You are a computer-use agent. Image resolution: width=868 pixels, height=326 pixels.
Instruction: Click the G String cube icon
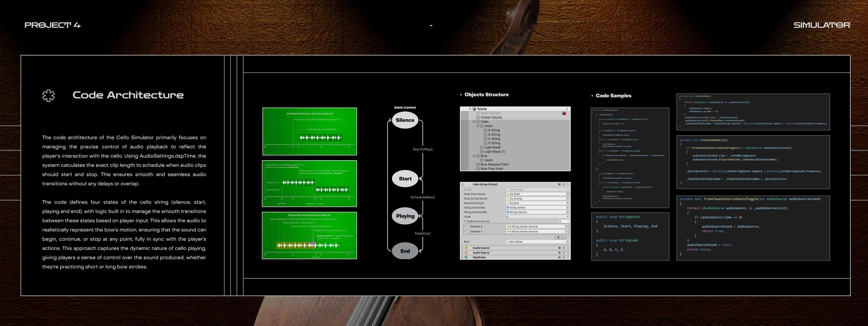(x=485, y=143)
